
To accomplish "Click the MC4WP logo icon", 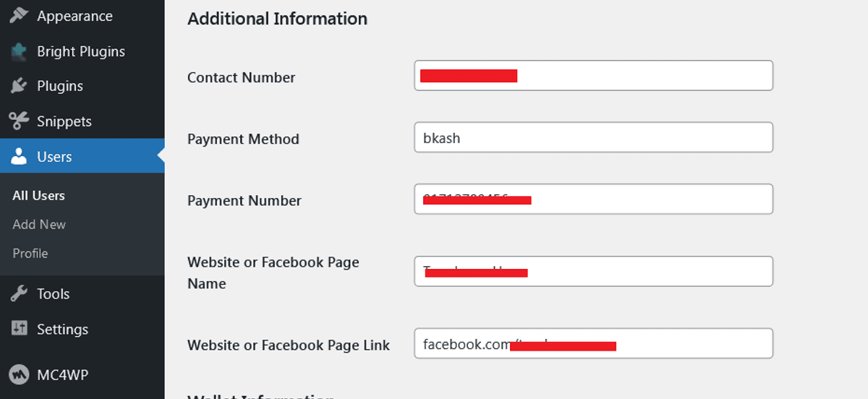I will [20, 374].
